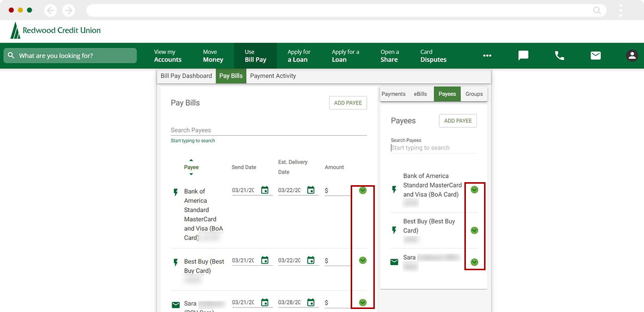Click the browser forward arrow
The width and height of the screenshot is (644, 312).
[68, 10]
